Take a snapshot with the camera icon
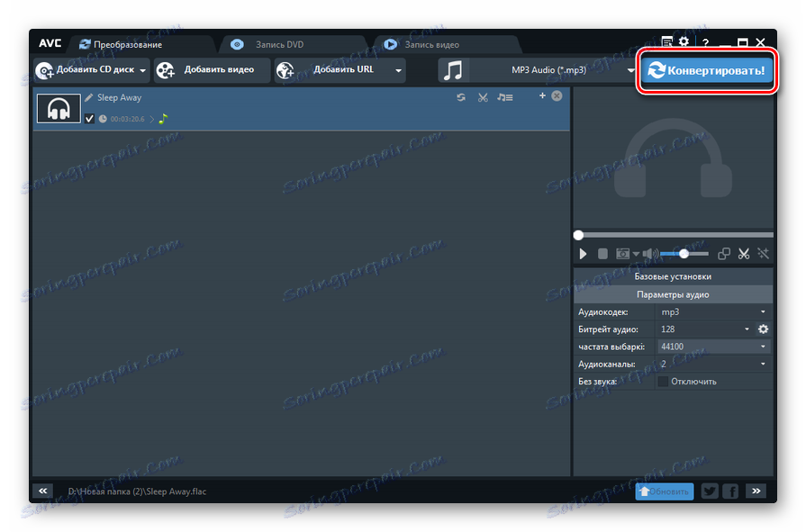This screenshot has width=806, height=532. pyautogui.click(x=622, y=254)
